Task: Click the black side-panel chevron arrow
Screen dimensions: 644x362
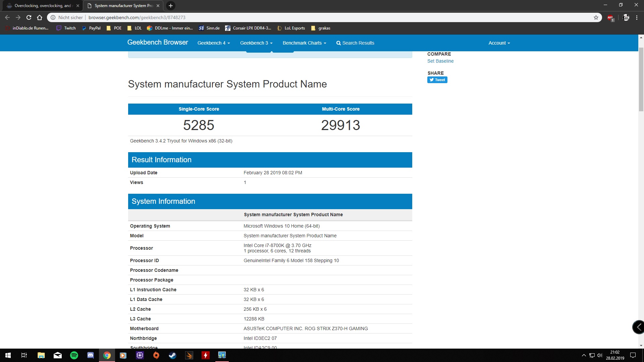Action: (638, 327)
